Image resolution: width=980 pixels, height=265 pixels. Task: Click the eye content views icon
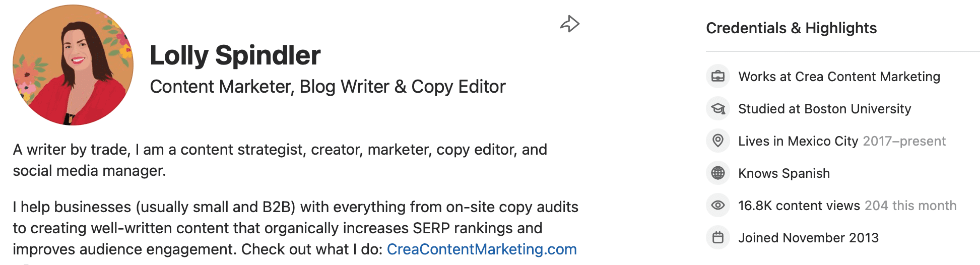pos(718,206)
